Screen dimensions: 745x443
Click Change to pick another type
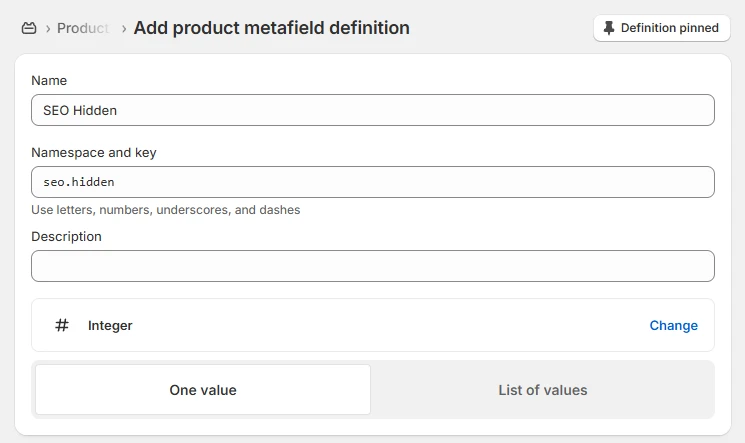[673, 325]
